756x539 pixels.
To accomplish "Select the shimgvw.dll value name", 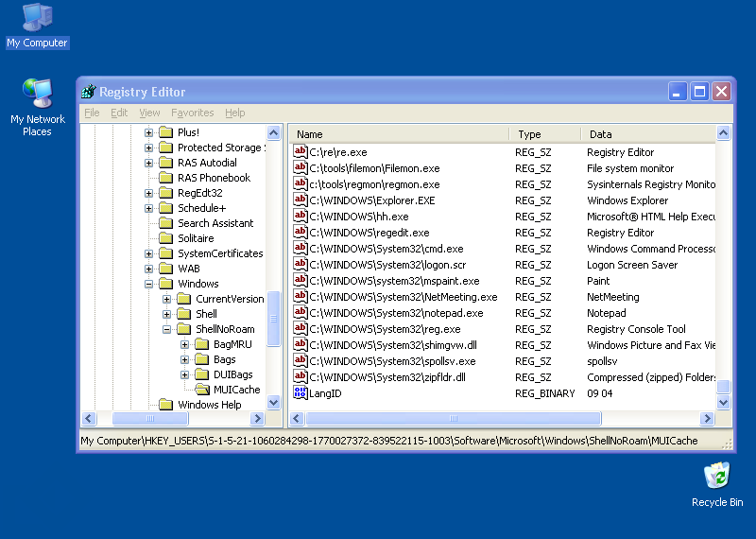I will 393,345.
